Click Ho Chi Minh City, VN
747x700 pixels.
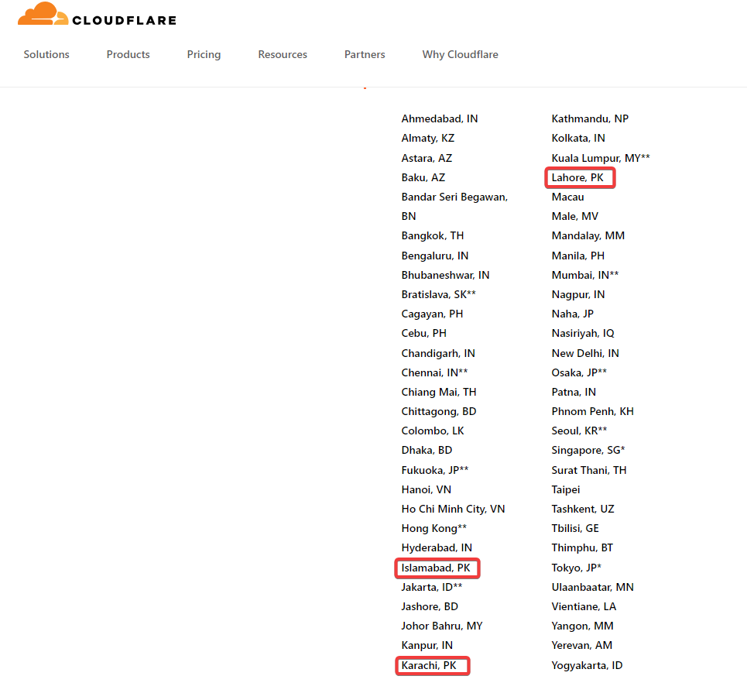pyautogui.click(x=453, y=510)
